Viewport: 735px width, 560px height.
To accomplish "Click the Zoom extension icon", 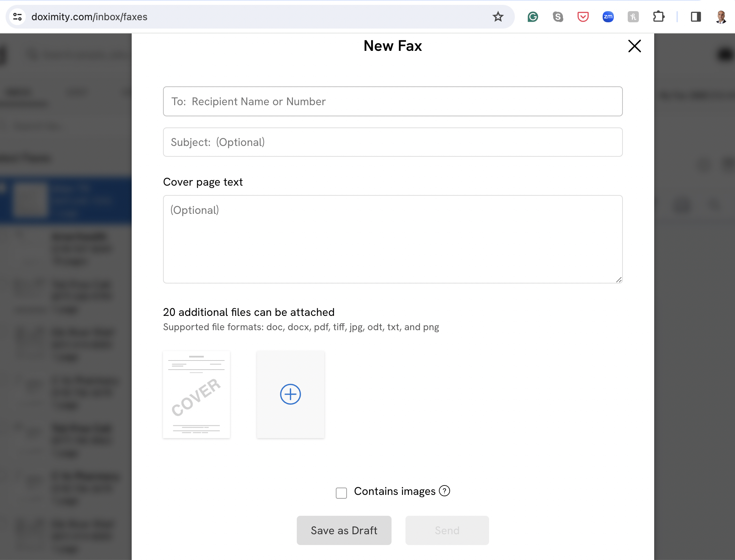I will [x=608, y=16].
